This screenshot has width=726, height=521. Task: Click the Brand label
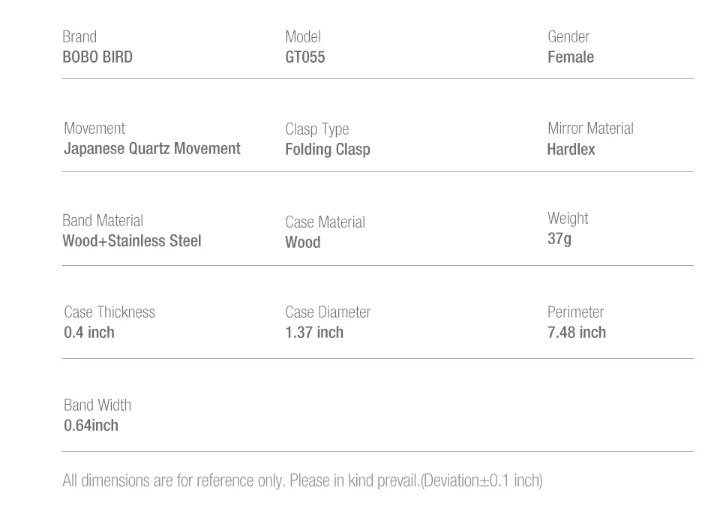80,37
